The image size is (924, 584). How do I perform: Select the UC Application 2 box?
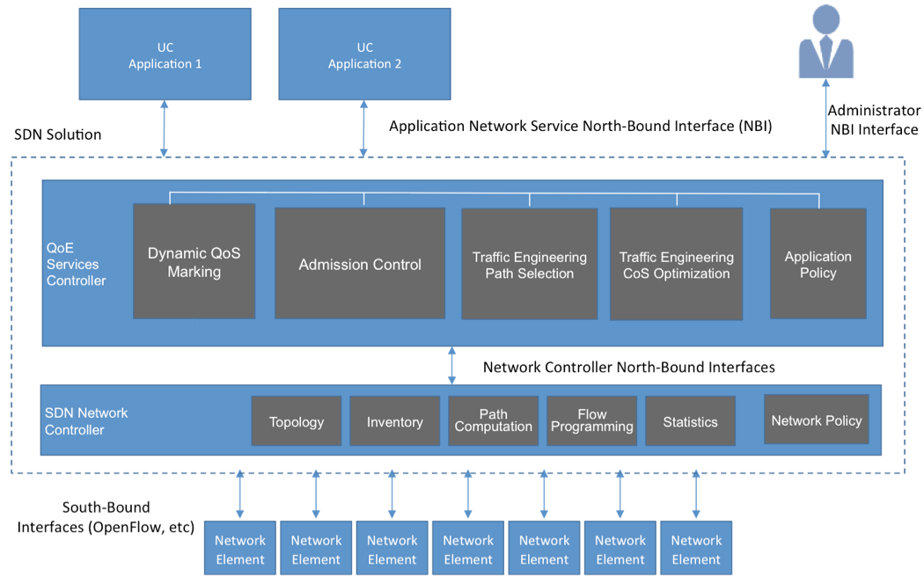point(364,55)
